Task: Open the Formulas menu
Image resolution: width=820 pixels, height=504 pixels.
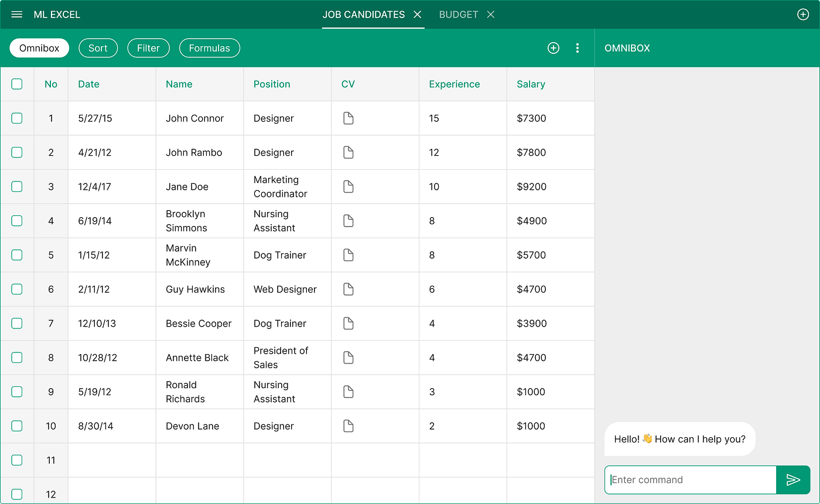Action: point(209,48)
